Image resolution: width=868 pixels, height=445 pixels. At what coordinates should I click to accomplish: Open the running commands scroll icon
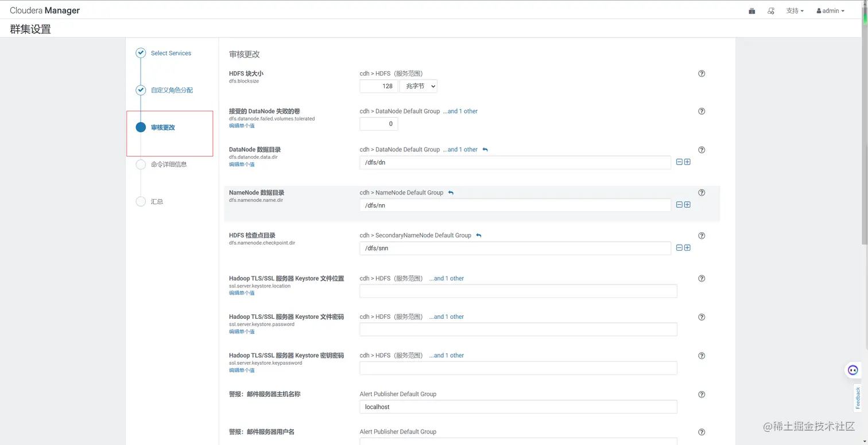pos(771,11)
